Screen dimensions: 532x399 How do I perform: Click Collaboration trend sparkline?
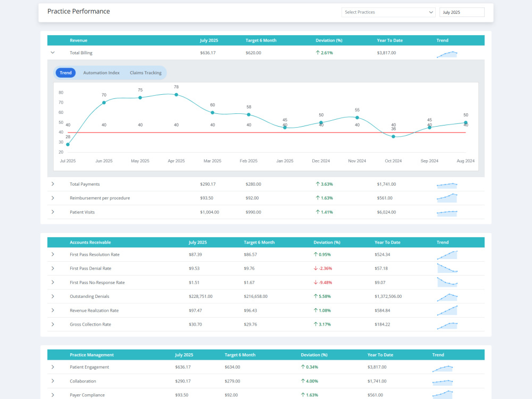tap(443, 383)
